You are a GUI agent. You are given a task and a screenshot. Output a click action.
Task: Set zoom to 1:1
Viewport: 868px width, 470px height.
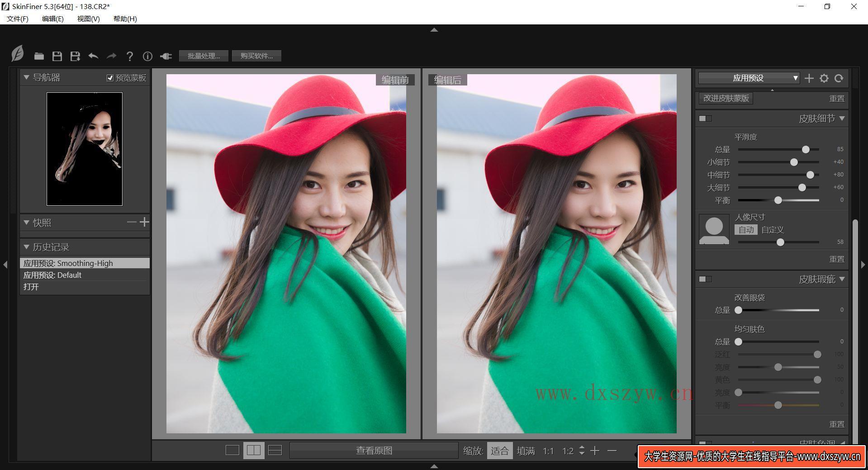pos(548,451)
